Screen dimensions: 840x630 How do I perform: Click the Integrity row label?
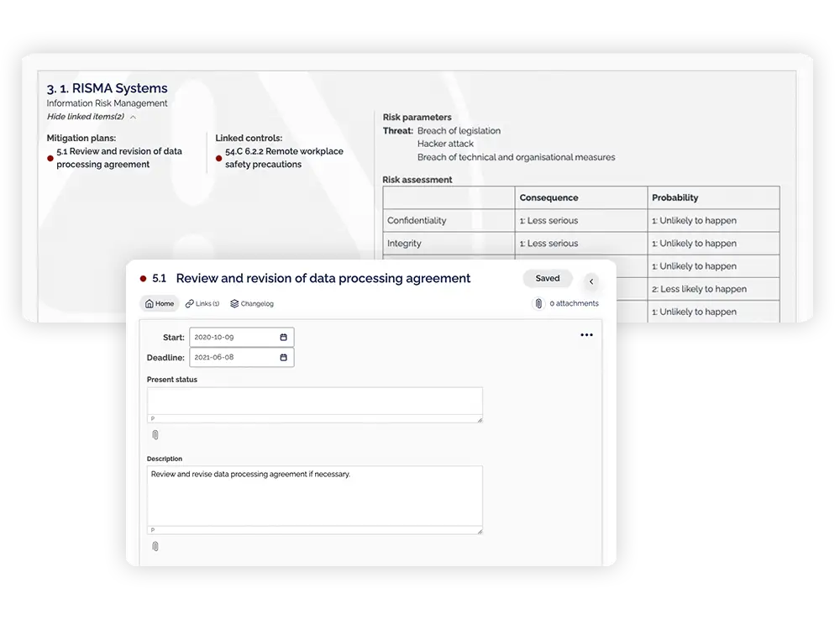tap(405, 244)
